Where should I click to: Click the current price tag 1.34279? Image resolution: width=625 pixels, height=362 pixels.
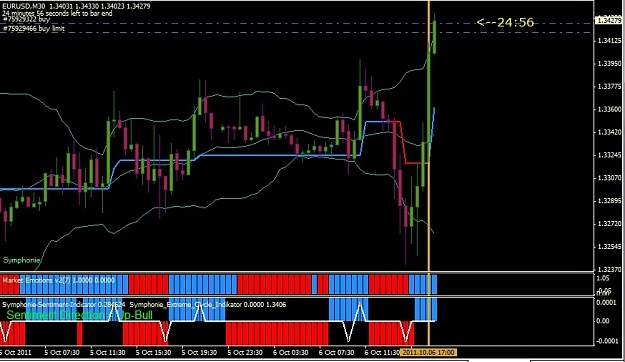[608, 20]
